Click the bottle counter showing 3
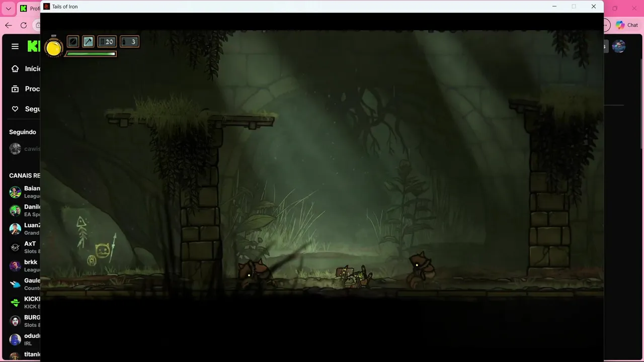This screenshot has width=644, height=362. tap(129, 42)
